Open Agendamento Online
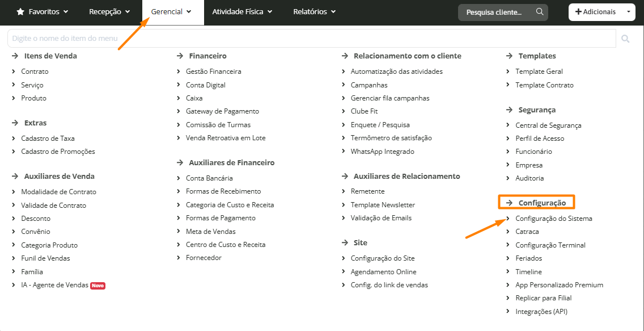 [x=383, y=272]
